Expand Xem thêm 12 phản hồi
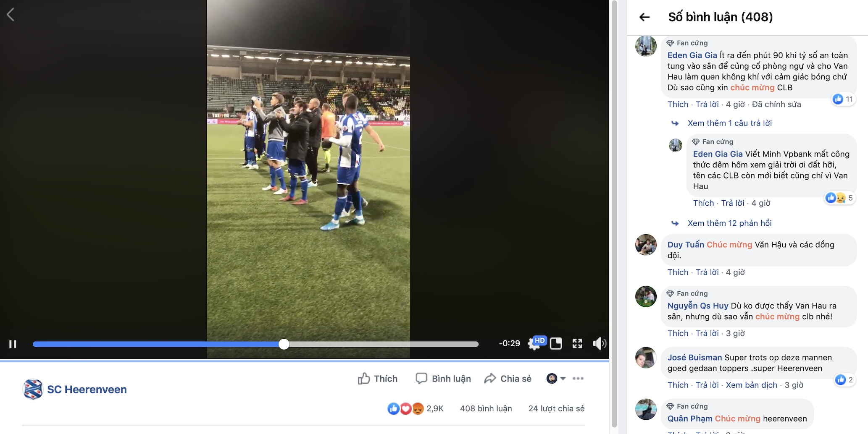The image size is (868, 434). [729, 223]
